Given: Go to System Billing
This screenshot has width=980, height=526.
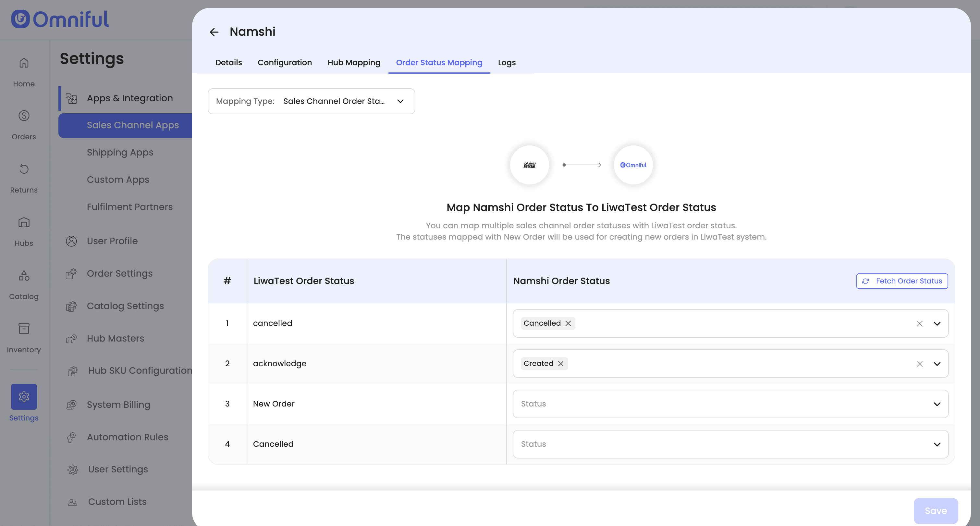Looking at the screenshot, I should click(x=118, y=405).
